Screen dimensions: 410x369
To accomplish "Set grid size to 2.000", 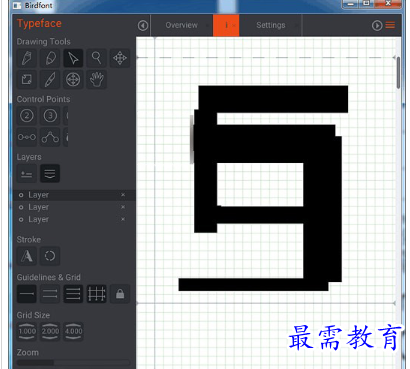I will [x=50, y=331].
